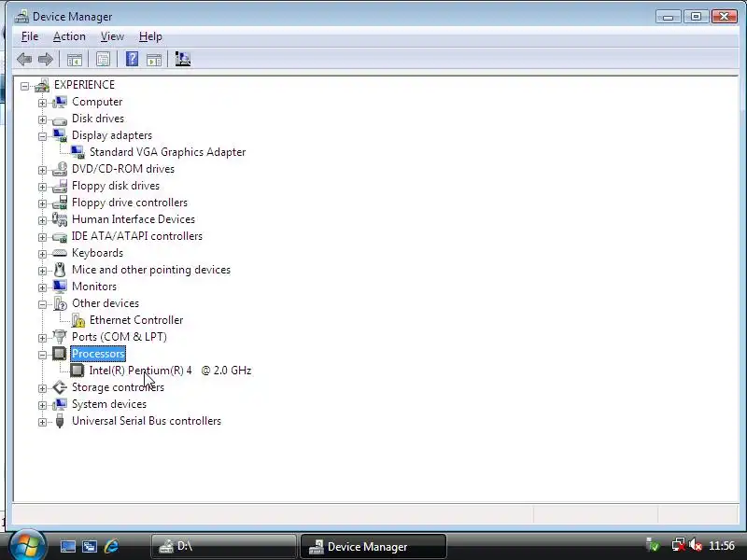The image size is (747, 560).
Task: Select the Intel(R) Pentium(R) 4 @ 2.0 GHz label
Action: click(x=170, y=371)
